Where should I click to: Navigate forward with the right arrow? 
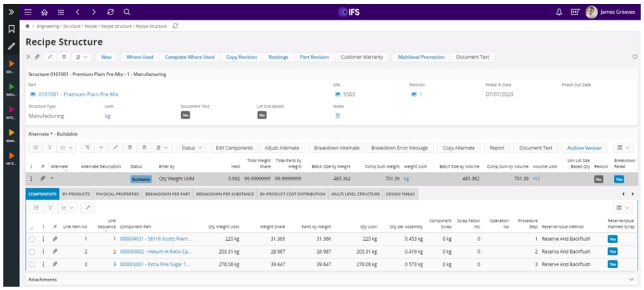pyautogui.click(x=93, y=12)
